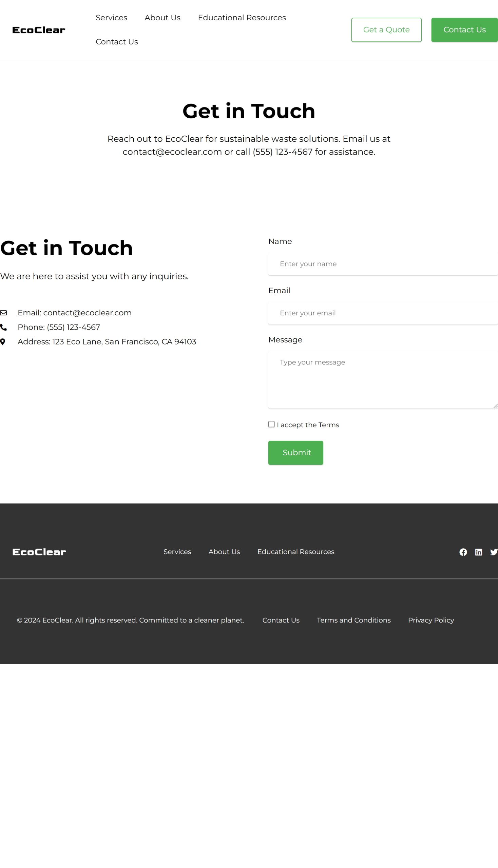Click 'Address: 123 Eco Lane' text
The height and width of the screenshot is (868, 498).
[x=107, y=342]
